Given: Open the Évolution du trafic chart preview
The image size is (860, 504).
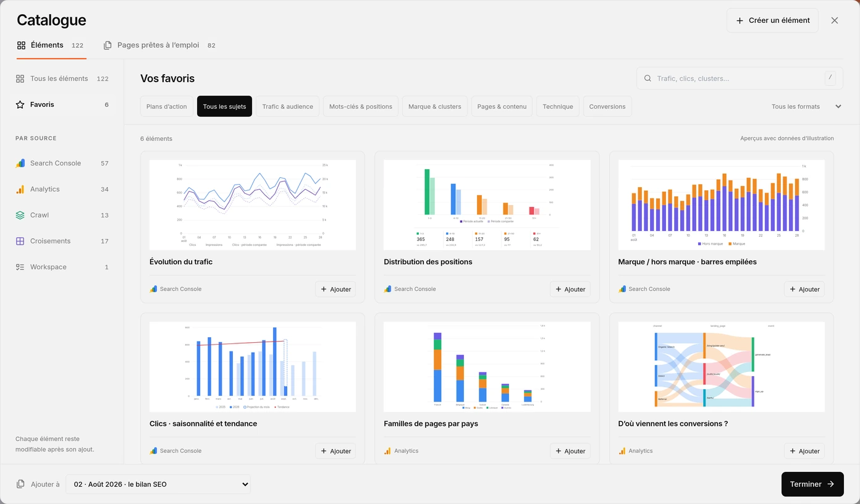Looking at the screenshot, I should [253, 205].
